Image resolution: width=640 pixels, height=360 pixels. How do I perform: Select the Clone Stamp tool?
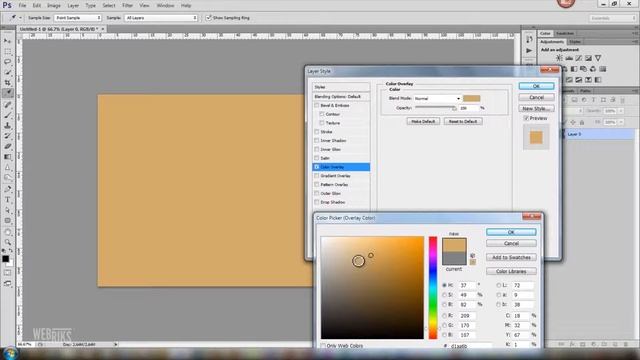click(x=7, y=126)
